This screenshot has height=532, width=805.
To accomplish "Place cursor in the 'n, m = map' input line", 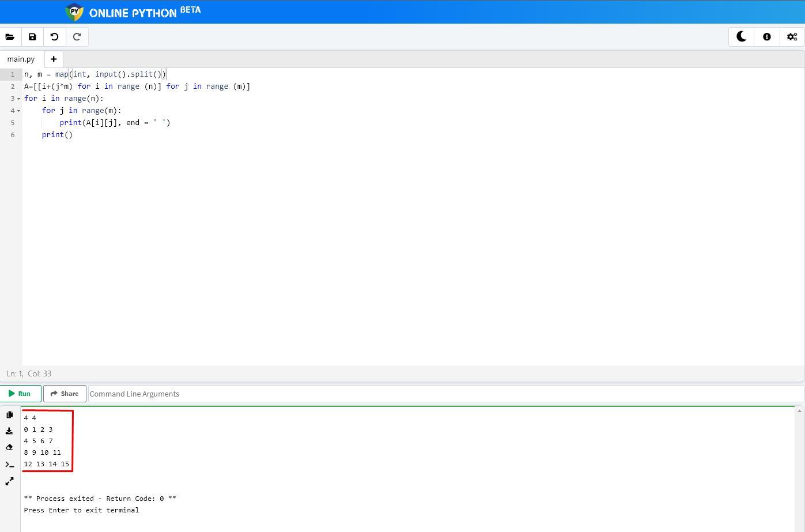I will [95, 74].
